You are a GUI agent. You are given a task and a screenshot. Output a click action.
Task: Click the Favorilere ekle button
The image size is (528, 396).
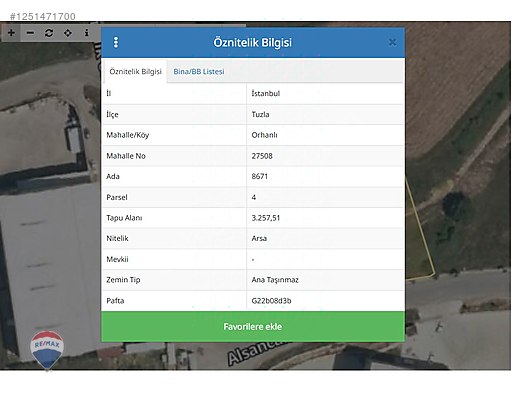(253, 327)
